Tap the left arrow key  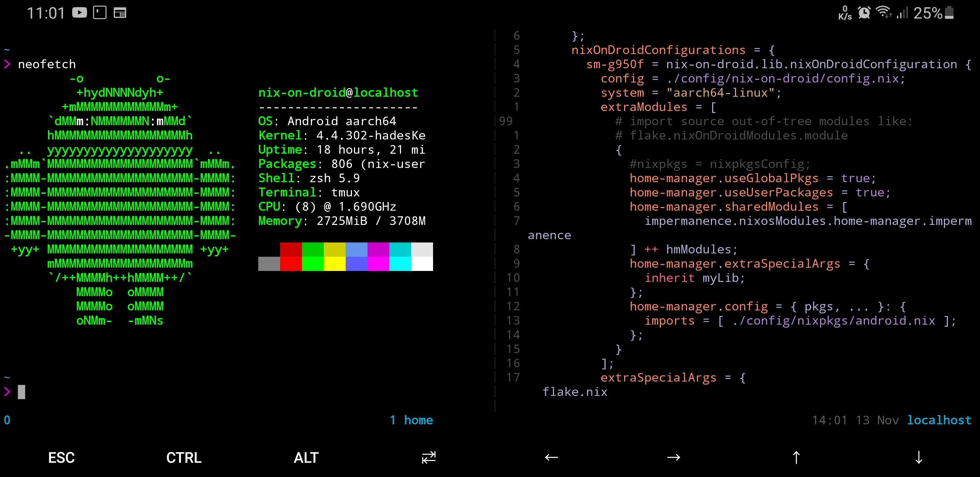[551, 457]
